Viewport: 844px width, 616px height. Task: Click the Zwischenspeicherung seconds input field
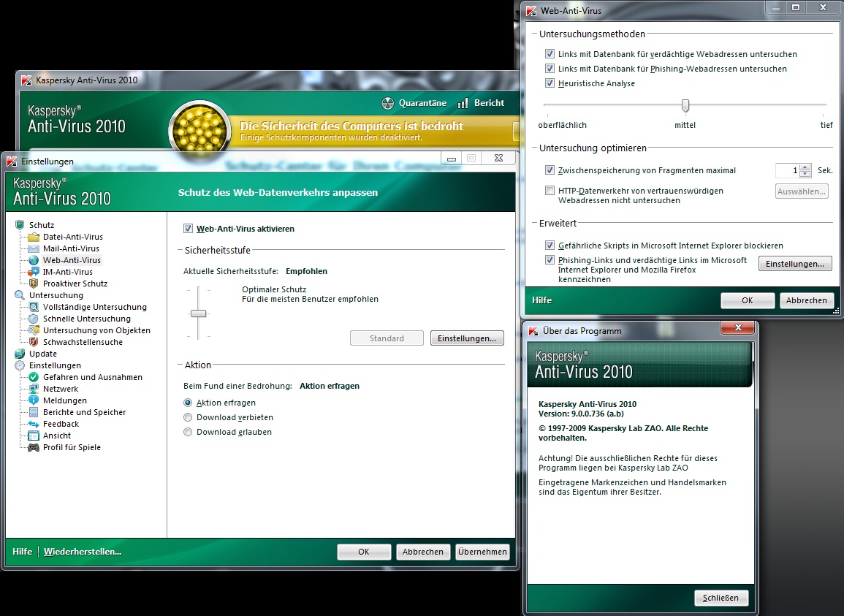788,170
